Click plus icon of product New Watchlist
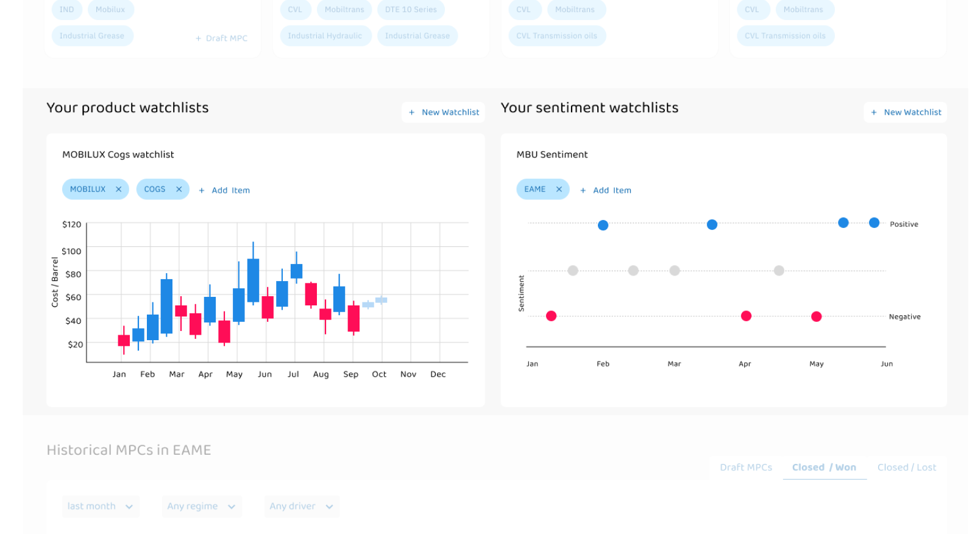 coord(412,113)
